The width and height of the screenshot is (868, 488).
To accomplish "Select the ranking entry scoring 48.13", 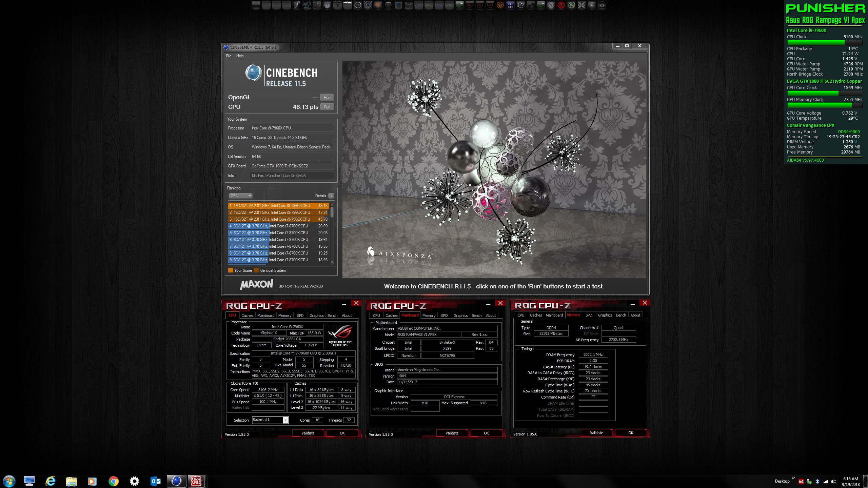I will [x=278, y=206].
